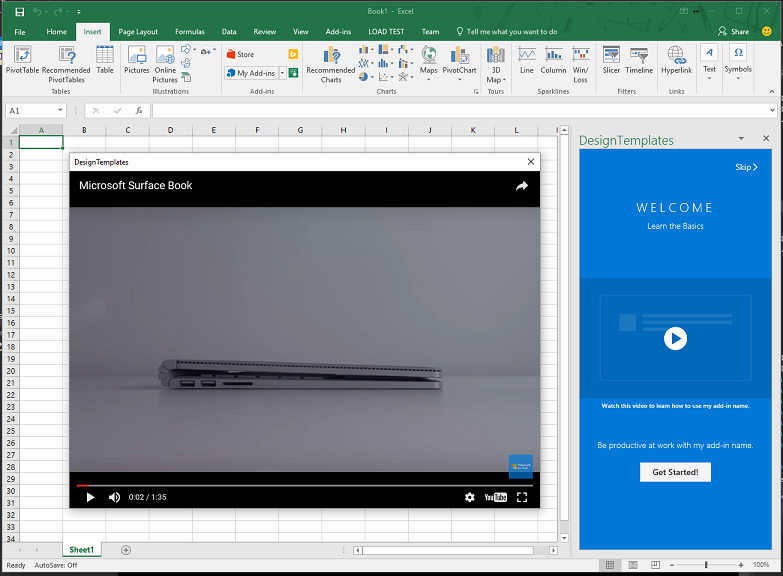
Task: Open the Name Box dropdown
Action: point(60,110)
